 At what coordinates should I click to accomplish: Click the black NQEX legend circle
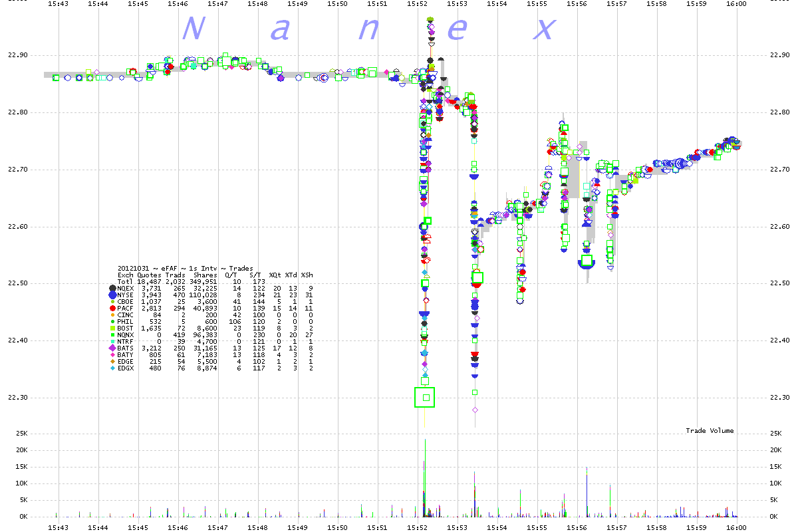point(112,288)
